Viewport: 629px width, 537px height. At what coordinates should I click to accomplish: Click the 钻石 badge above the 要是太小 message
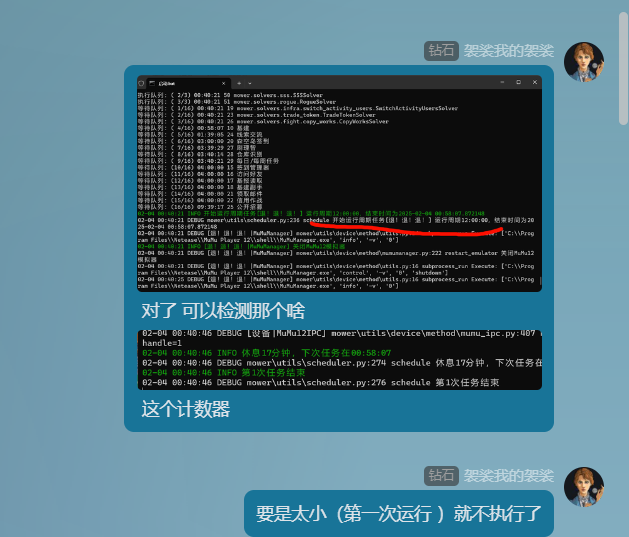coord(441,476)
